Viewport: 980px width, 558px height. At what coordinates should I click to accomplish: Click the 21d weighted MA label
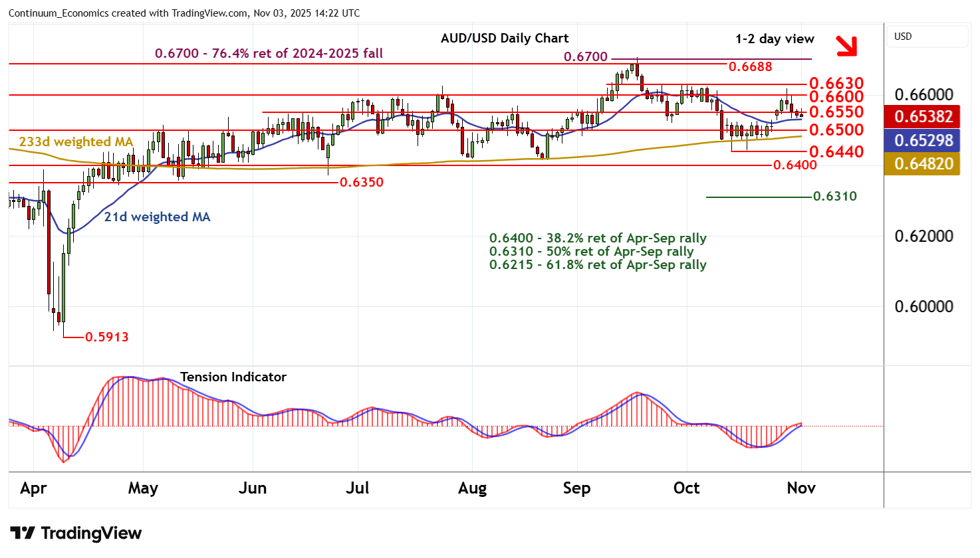tap(157, 217)
